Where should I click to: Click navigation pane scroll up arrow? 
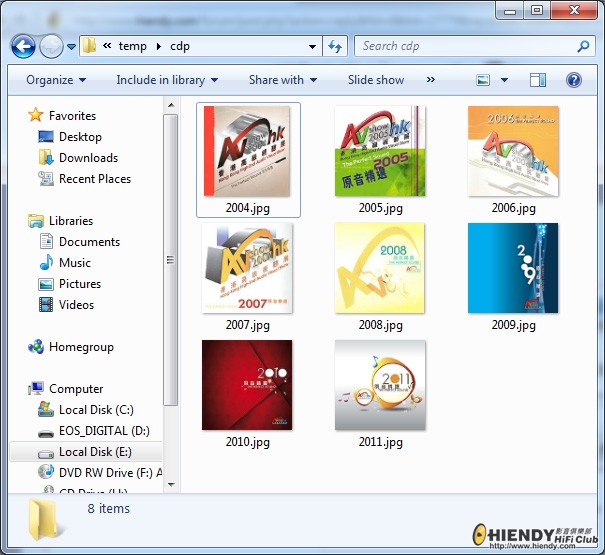171,105
